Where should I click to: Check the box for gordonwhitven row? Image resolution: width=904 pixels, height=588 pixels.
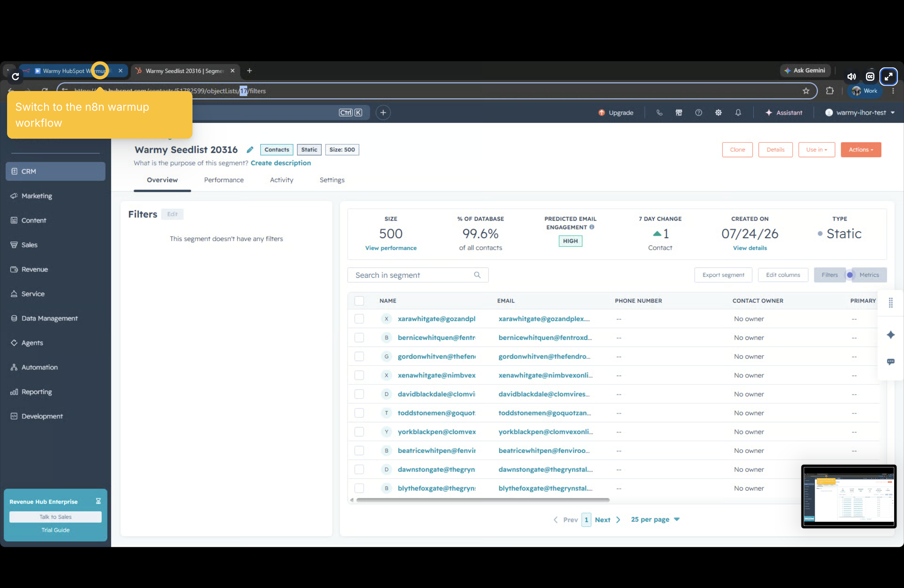tap(359, 356)
